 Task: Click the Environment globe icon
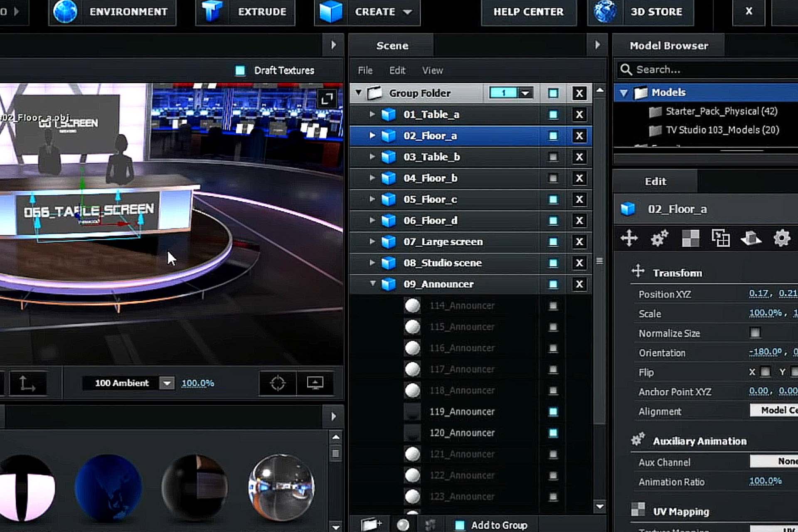tap(65, 12)
